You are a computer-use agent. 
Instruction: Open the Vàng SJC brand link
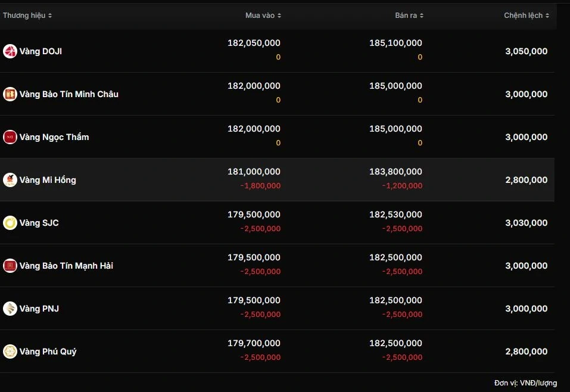pyautogui.click(x=39, y=223)
